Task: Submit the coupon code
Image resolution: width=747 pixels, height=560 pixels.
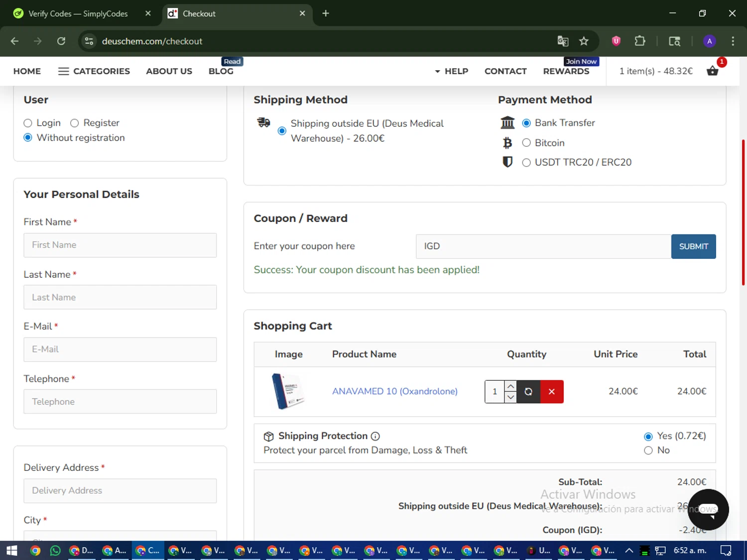Action: tap(693, 246)
